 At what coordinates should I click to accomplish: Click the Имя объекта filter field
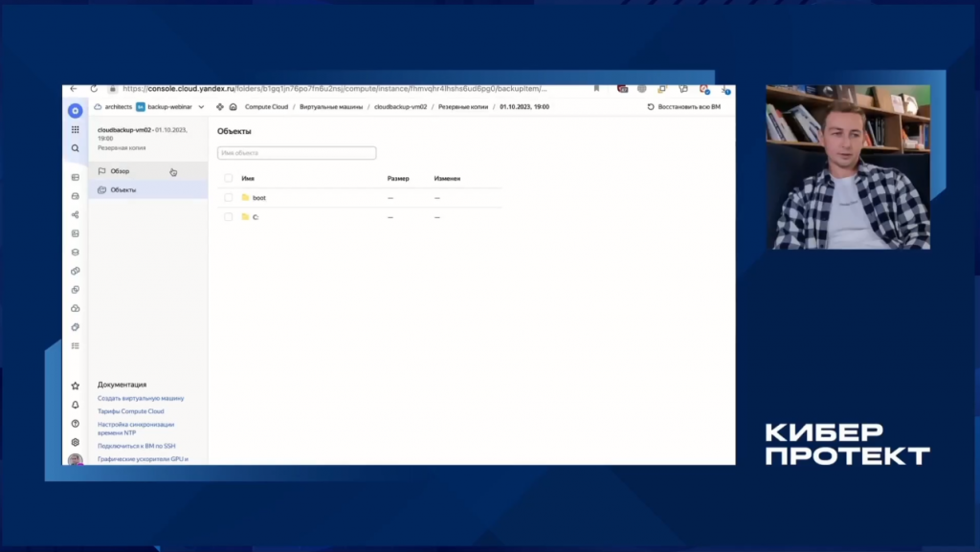click(297, 153)
